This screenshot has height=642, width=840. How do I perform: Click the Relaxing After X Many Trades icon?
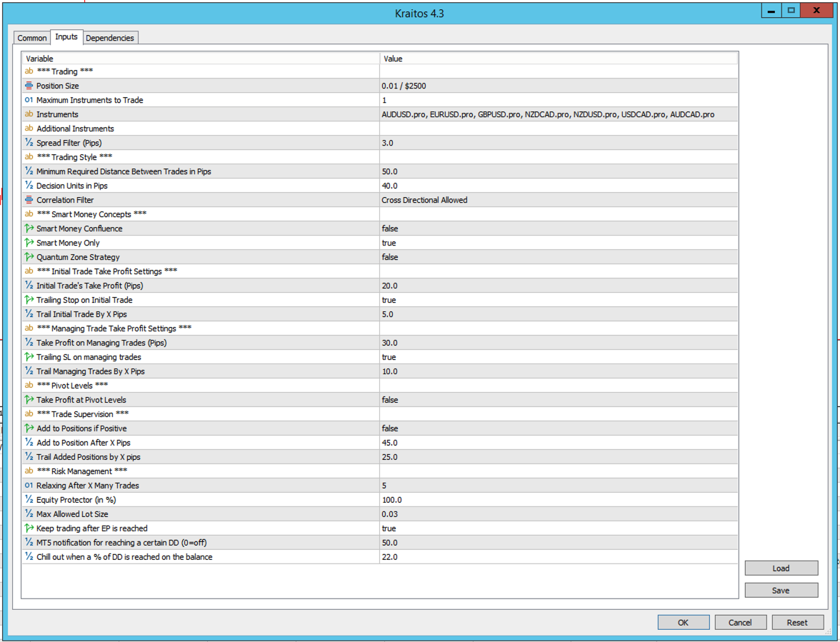point(29,486)
